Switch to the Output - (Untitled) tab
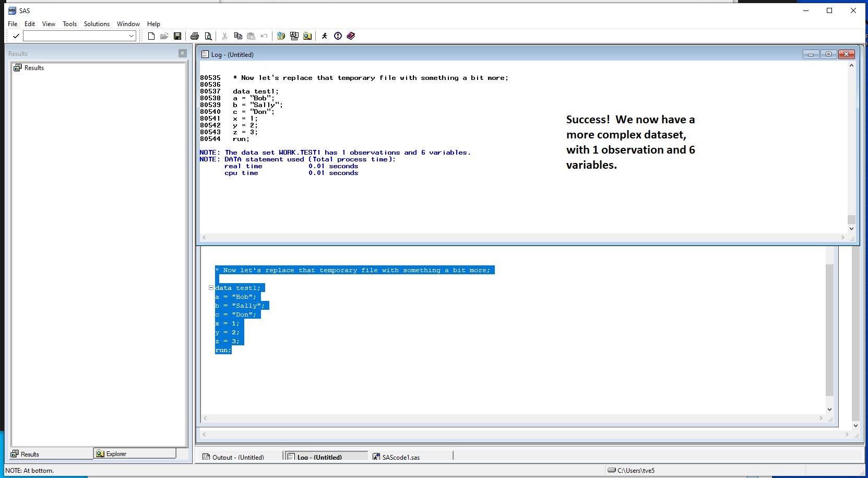 (x=238, y=457)
